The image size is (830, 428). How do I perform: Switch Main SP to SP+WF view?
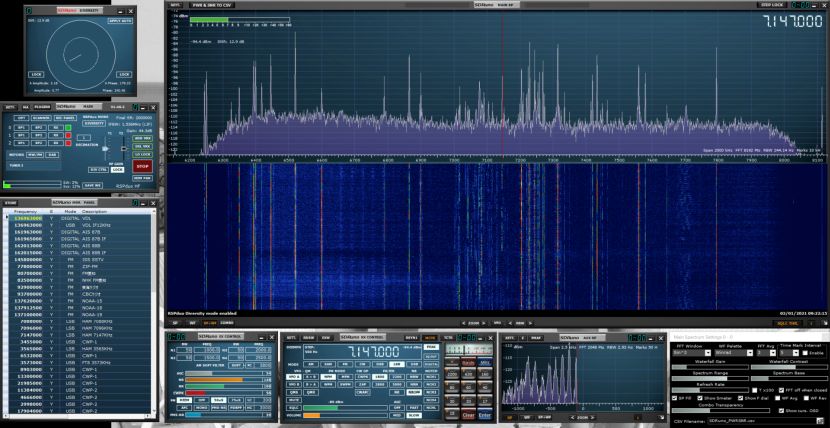point(210,322)
